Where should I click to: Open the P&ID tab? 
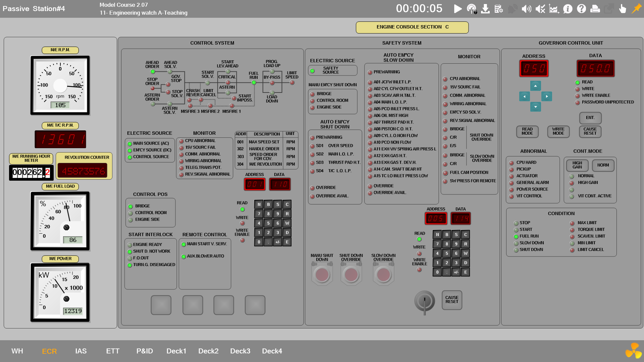click(145, 351)
